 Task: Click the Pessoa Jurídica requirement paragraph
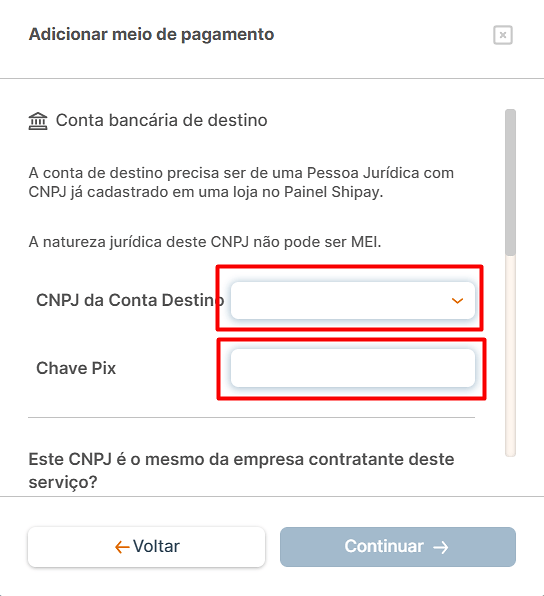241,182
